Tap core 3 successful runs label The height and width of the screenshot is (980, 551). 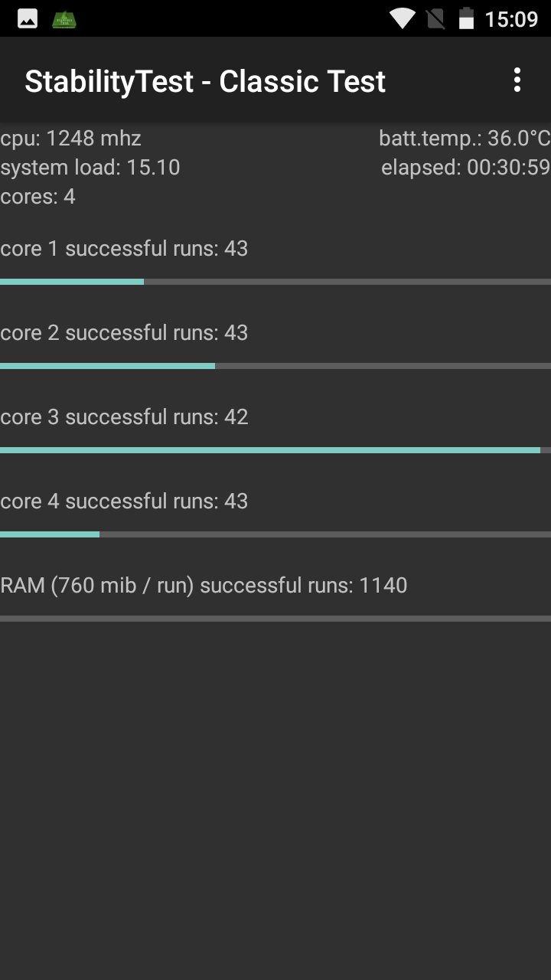click(x=124, y=417)
